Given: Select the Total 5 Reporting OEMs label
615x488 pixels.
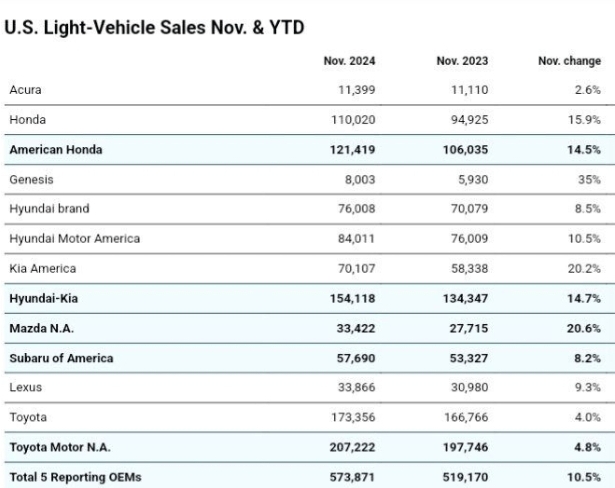Looking at the screenshot, I should (75, 477).
